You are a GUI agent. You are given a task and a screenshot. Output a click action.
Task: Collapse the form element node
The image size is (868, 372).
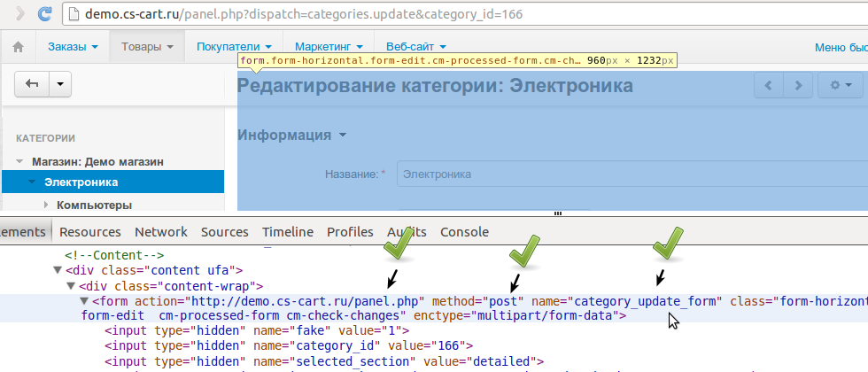pos(85,301)
